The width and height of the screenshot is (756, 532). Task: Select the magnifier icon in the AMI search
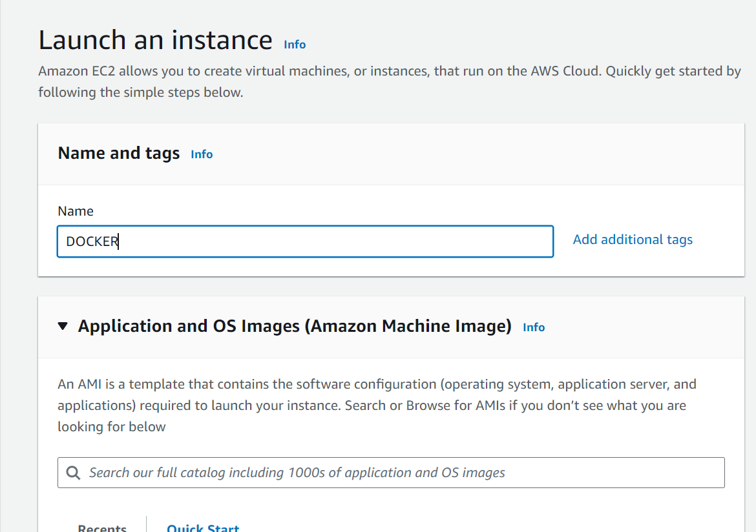point(73,473)
